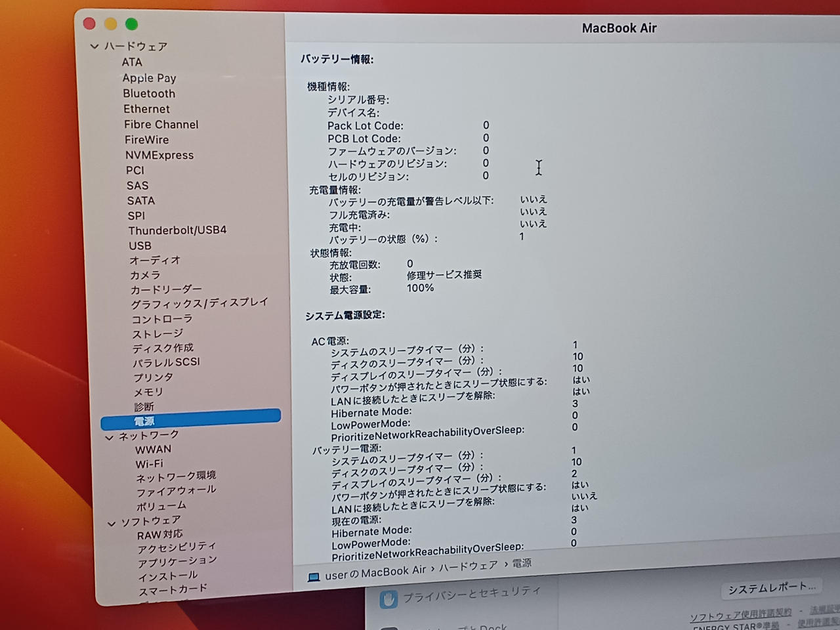This screenshot has height=630, width=840.
Task: Select Bluetooth in the hardware list
Action: [x=149, y=94]
